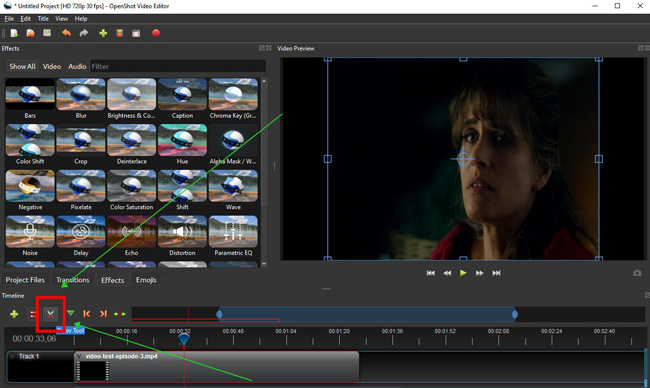Save a frame with the camera icon
Screen dimensions: 650x388
pyautogui.click(x=637, y=273)
